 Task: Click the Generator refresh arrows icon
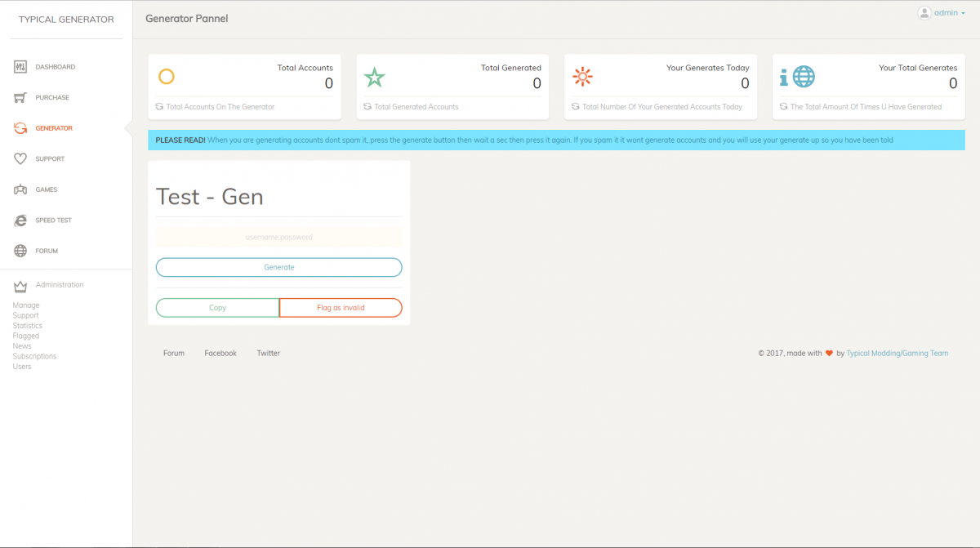coord(20,128)
